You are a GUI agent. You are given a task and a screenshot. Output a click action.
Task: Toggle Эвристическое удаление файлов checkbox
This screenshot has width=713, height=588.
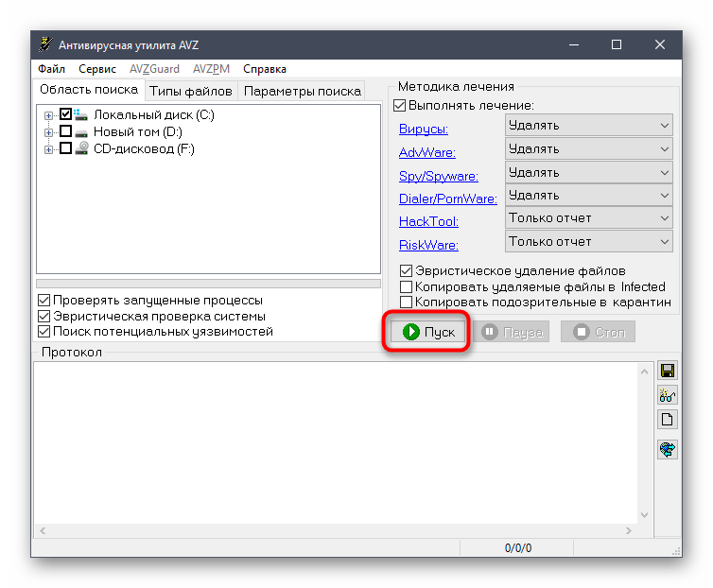pyautogui.click(x=406, y=271)
